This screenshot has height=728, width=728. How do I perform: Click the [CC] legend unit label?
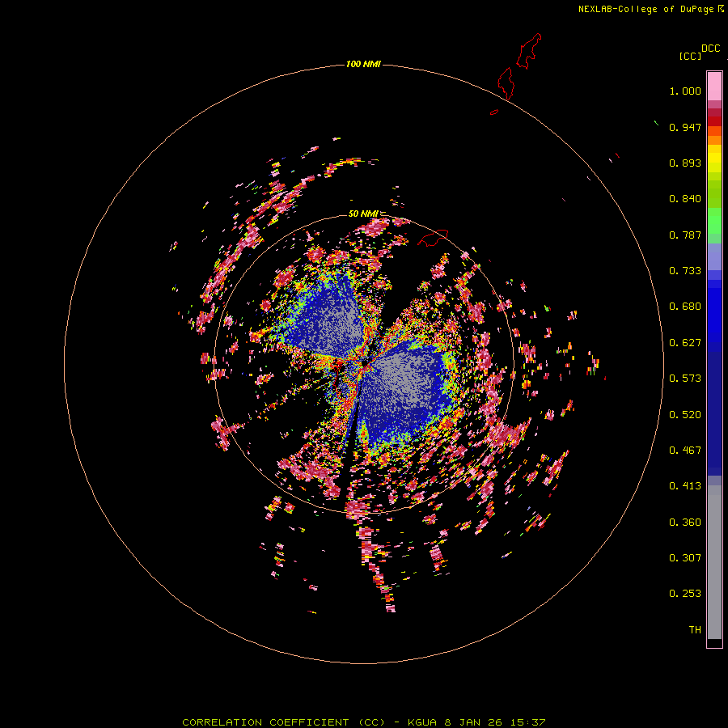click(x=690, y=56)
